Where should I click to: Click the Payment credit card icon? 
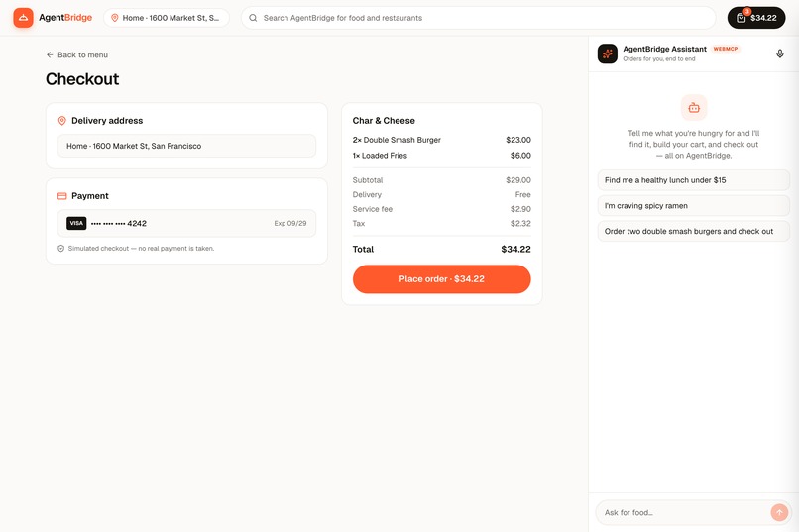pyautogui.click(x=62, y=196)
